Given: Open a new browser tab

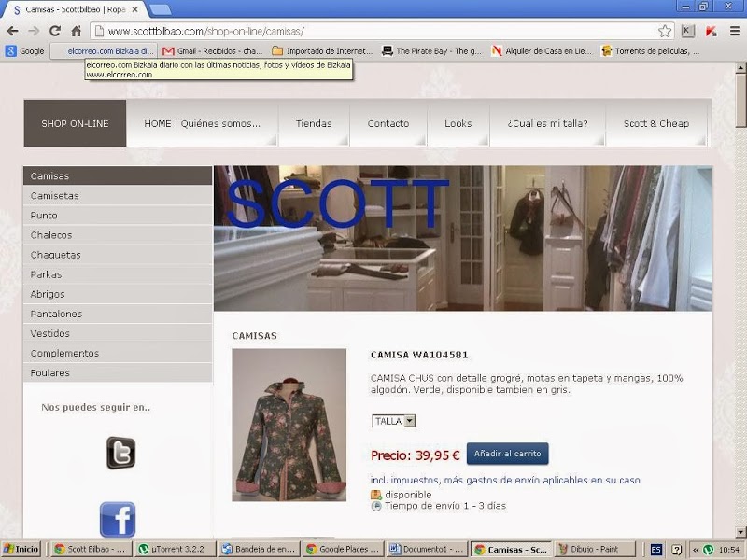Looking at the screenshot, I should click(160, 9).
